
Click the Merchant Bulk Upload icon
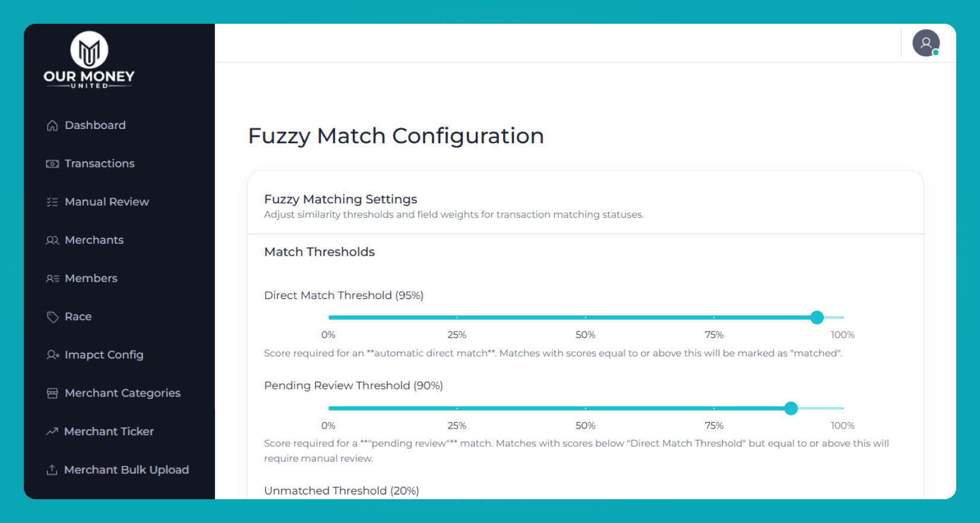coord(52,470)
